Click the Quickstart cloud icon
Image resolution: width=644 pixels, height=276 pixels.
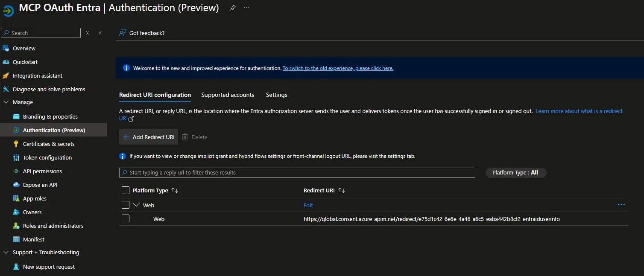point(6,62)
